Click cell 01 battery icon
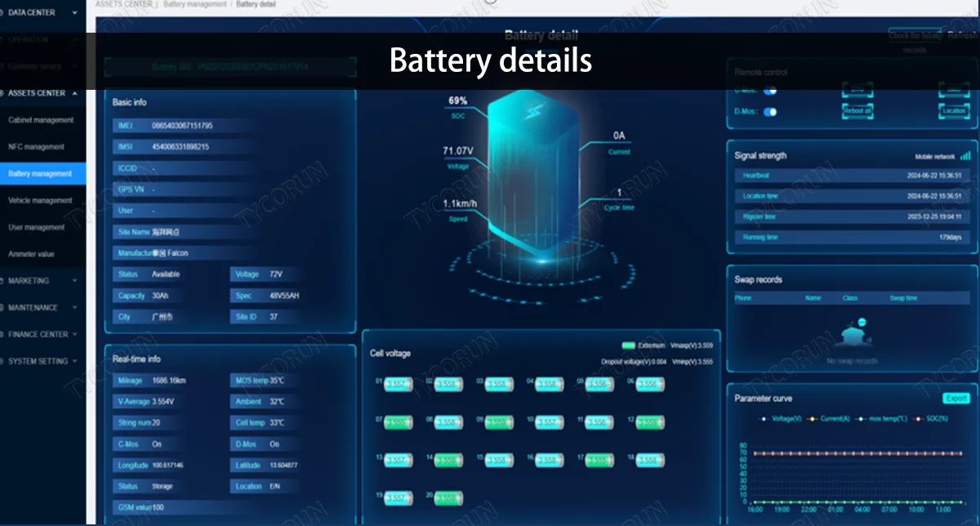The height and width of the screenshot is (526, 980). click(x=398, y=383)
